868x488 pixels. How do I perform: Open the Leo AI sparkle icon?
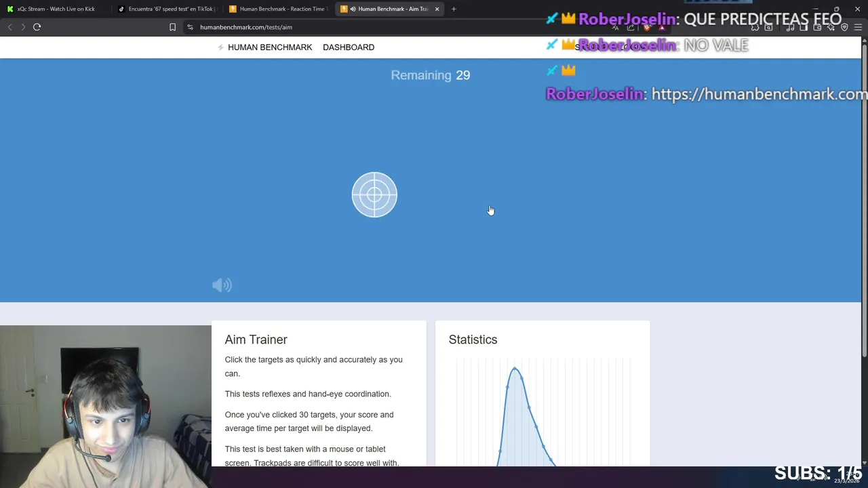831,27
